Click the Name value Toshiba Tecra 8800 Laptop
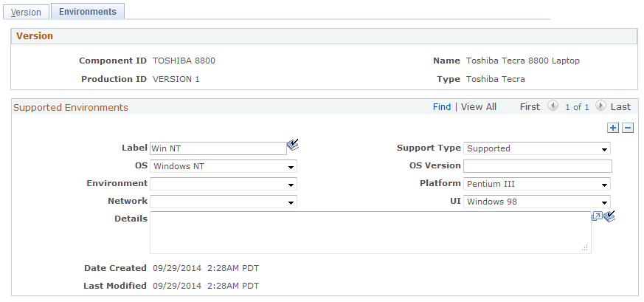Screen dimensions: 644x302 [523, 61]
